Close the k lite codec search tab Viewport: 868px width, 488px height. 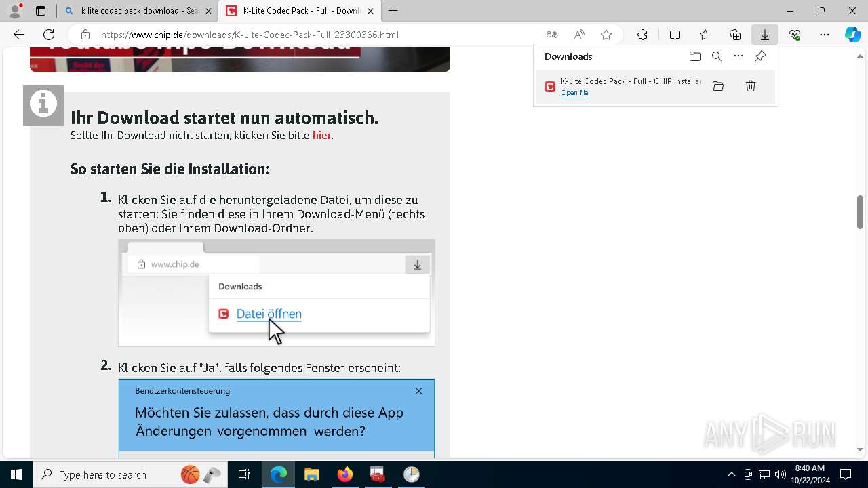coord(208,11)
